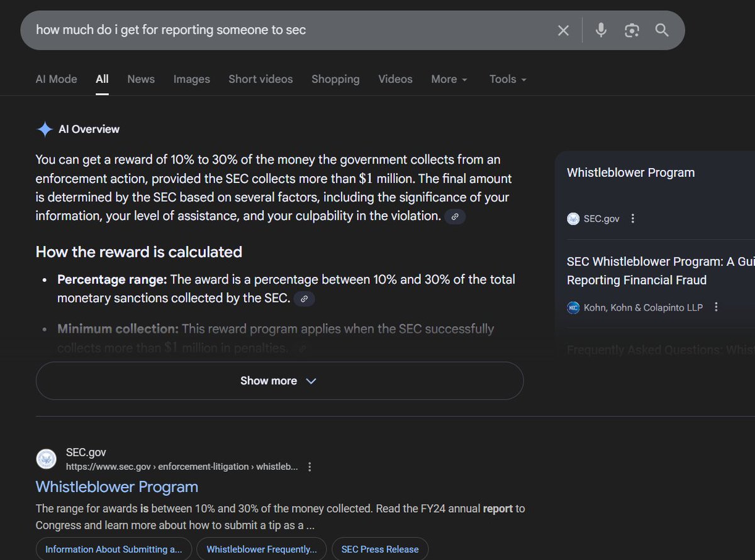The image size is (755, 560).
Task: Click the sec.gov breadcrumb URL in result
Action: coord(182,467)
